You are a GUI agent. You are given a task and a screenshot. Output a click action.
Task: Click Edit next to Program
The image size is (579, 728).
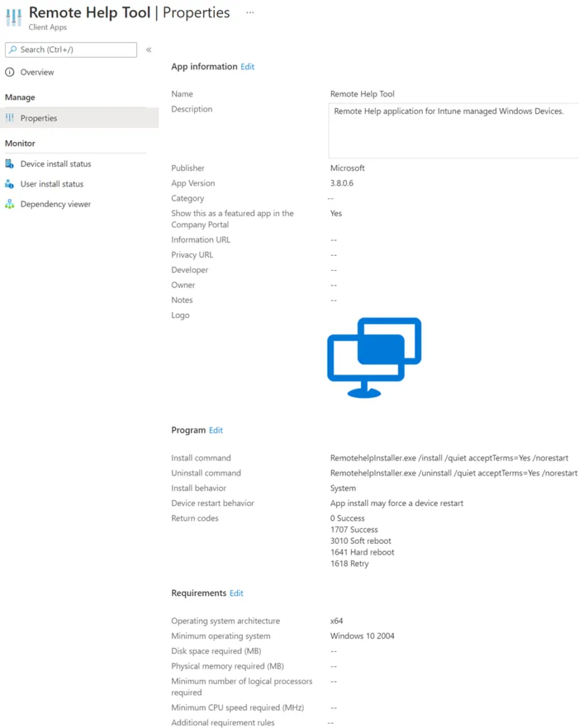click(216, 430)
